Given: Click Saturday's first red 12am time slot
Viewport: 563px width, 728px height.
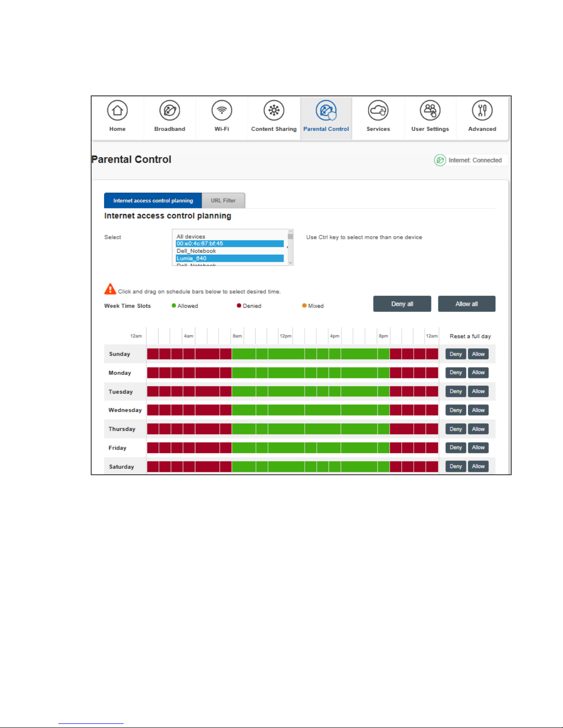Looking at the screenshot, I should (x=153, y=467).
